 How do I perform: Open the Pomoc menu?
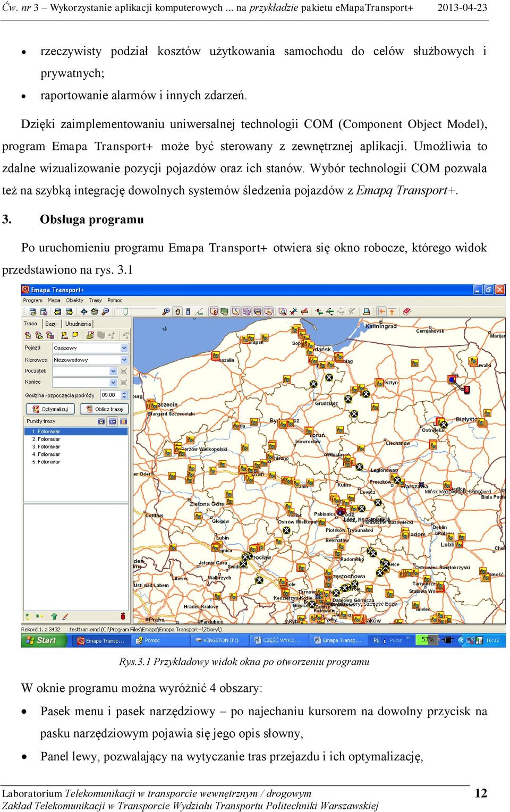point(115,300)
